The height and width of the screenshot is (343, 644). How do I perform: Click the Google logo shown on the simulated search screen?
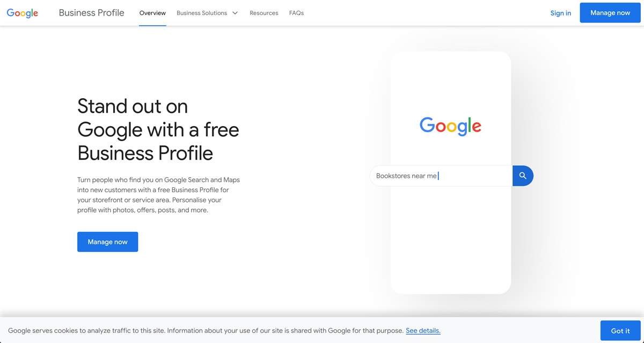pos(450,126)
